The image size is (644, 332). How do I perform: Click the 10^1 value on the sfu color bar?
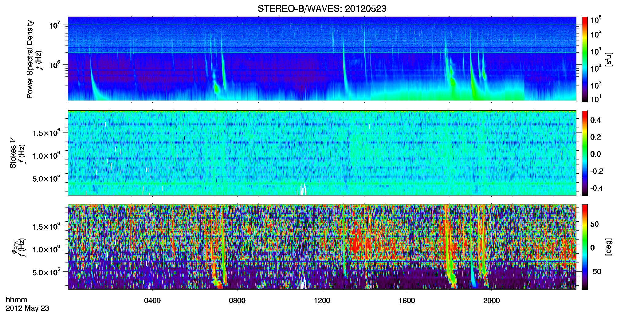[x=596, y=99]
